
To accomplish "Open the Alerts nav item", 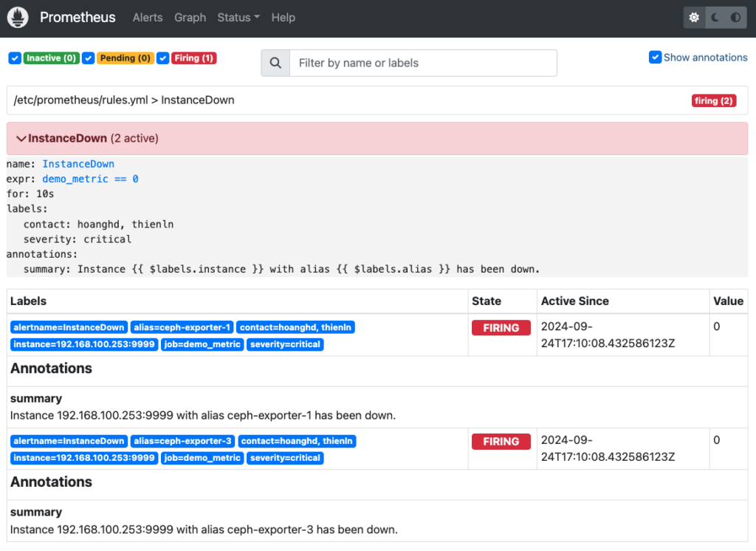I will point(148,18).
